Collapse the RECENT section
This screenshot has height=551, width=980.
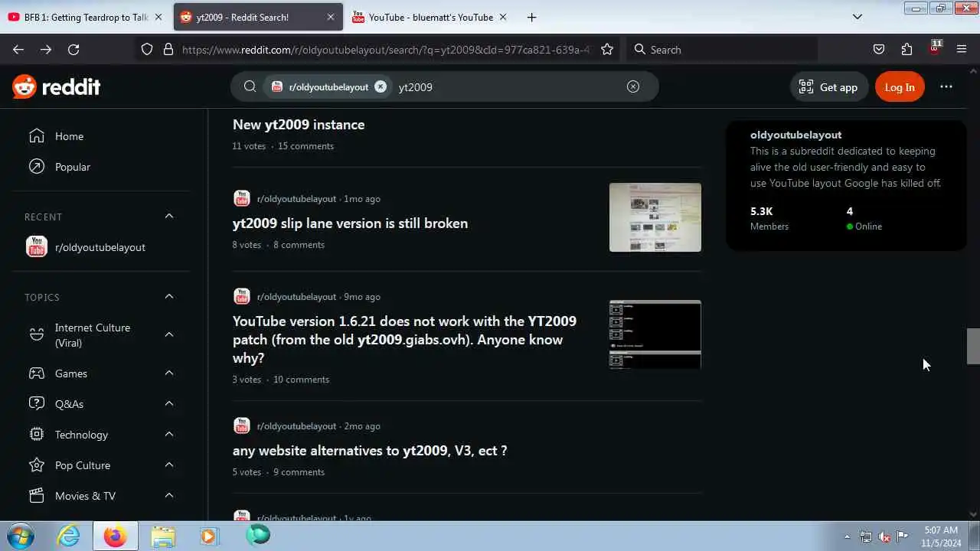169,217
